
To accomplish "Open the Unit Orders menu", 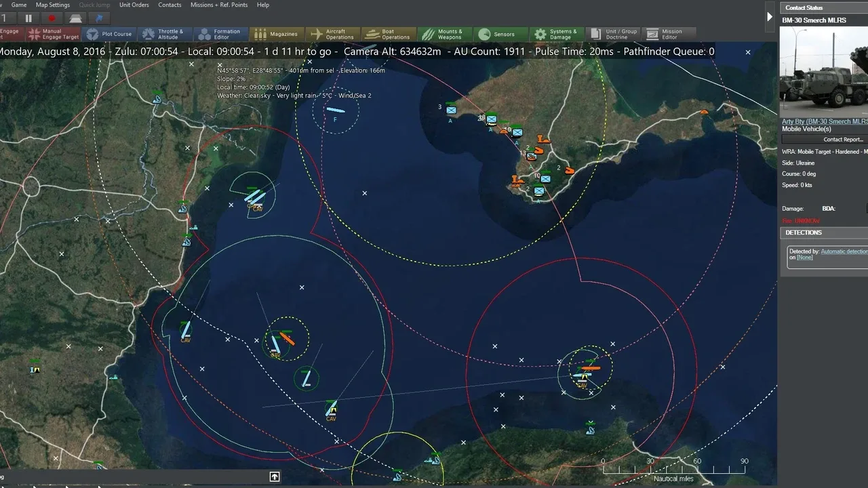I will (134, 5).
